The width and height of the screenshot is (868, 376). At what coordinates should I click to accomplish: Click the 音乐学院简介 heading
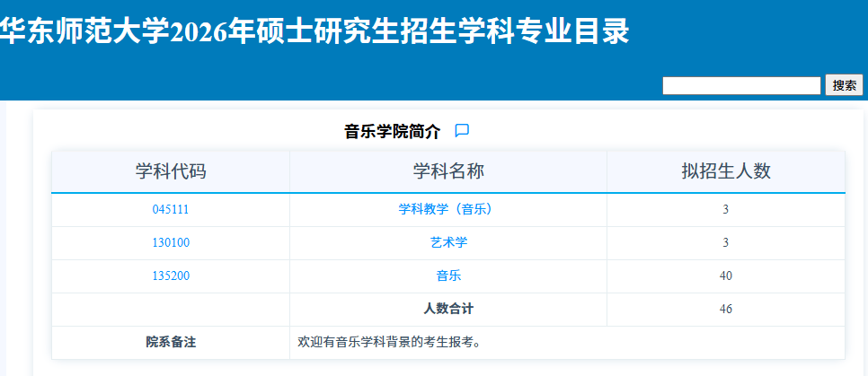pyautogui.click(x=393, y=132)
